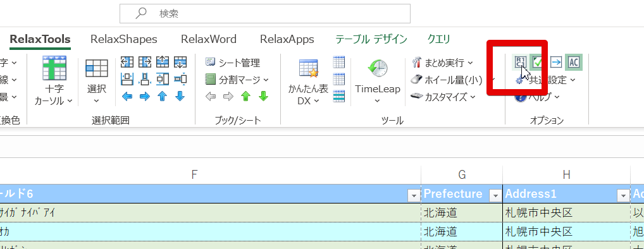The height and width of the screenshot is (249, 644).
Task: Click the search magnifier icon
Action: click(141, 13)
